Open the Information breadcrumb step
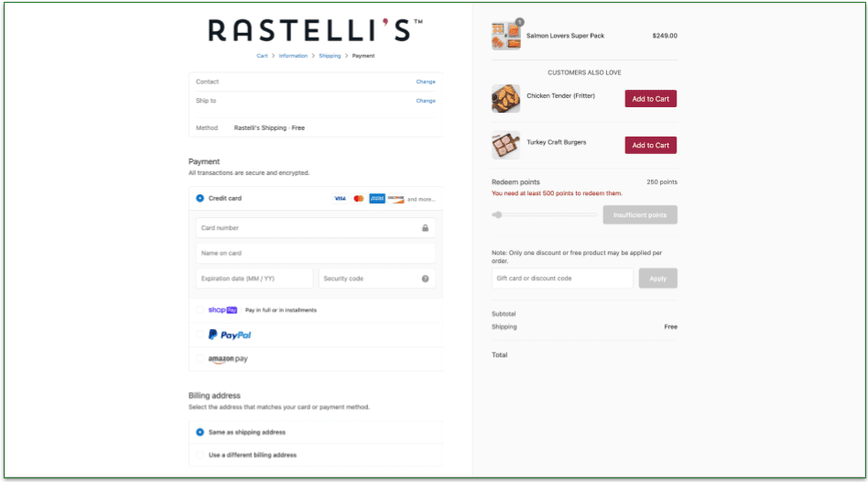This screenshot has width=868, height=482. tap(293, 56)
